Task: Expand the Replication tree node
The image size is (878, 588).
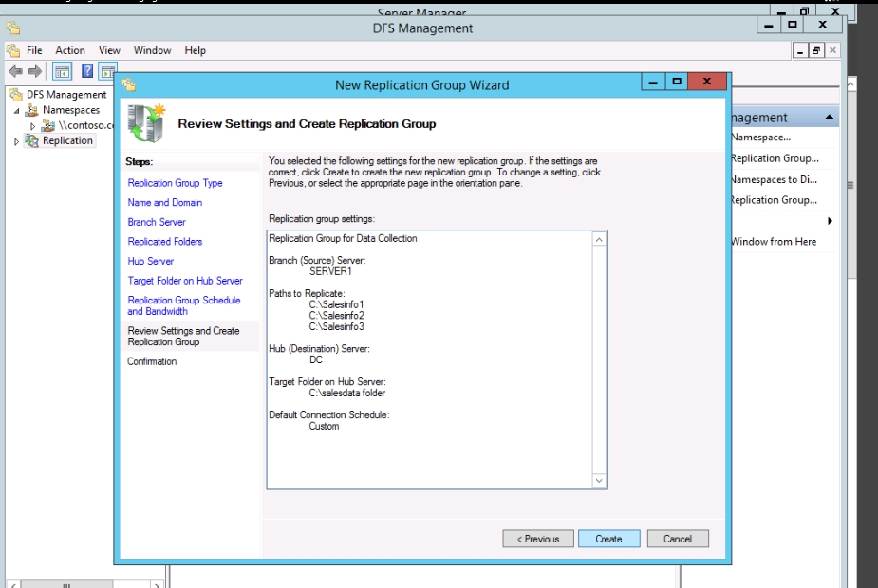Action: [17, 141]
